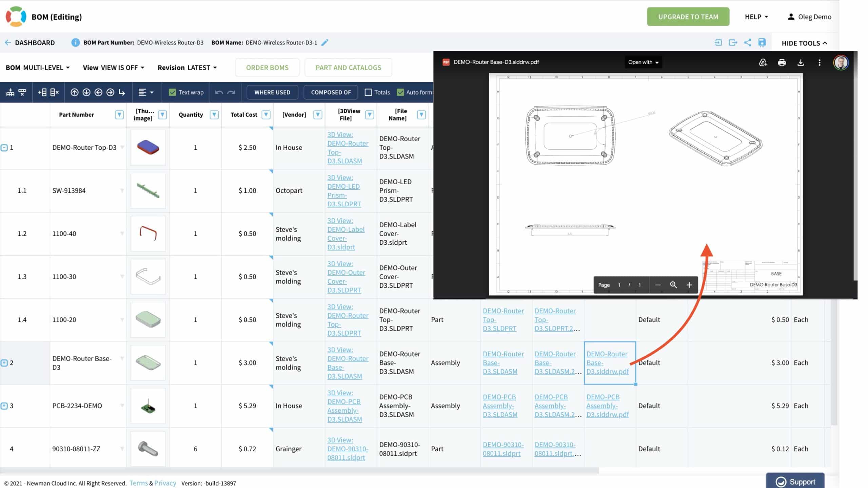868x488 pixels.
Task: Select the WHERE USED tab
Action: 273,92
